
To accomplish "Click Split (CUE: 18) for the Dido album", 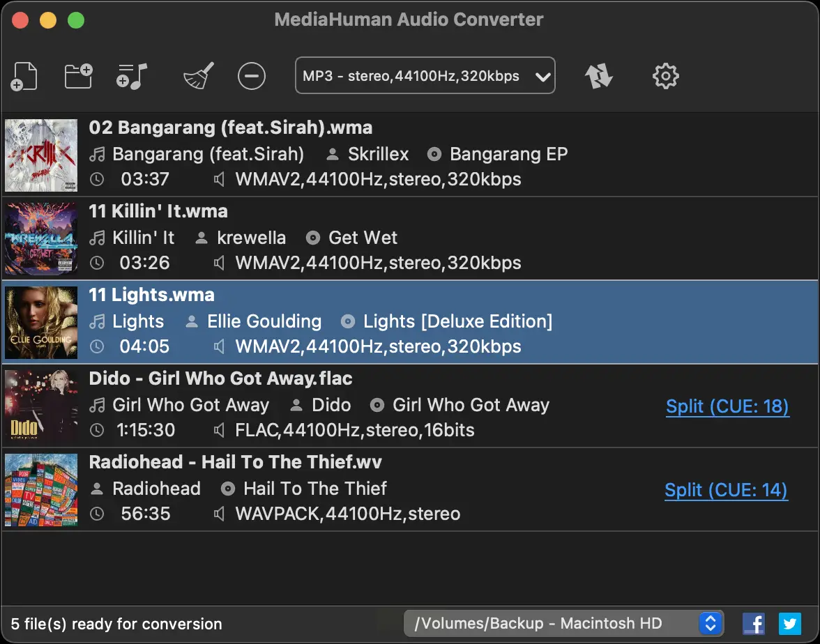I will coord(727,406).
